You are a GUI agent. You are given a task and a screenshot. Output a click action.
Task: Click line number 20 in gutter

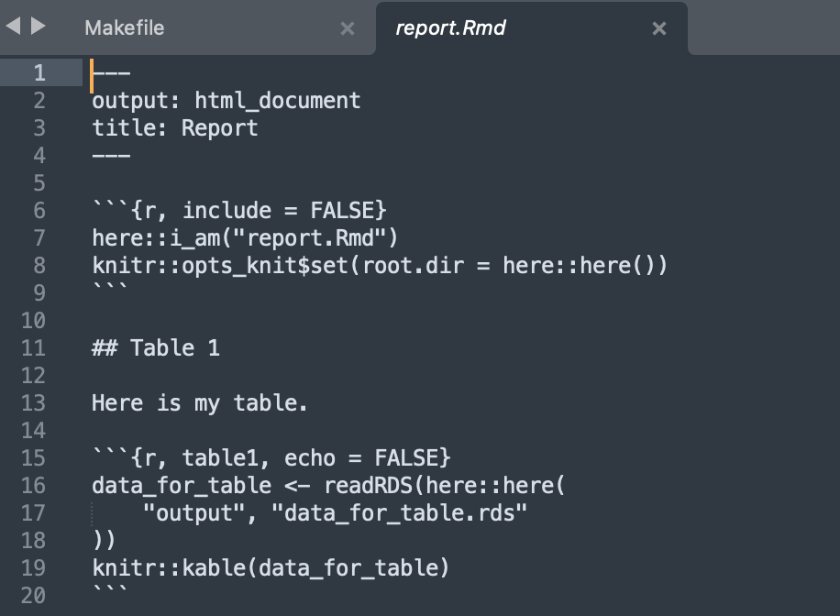[33, 595]
